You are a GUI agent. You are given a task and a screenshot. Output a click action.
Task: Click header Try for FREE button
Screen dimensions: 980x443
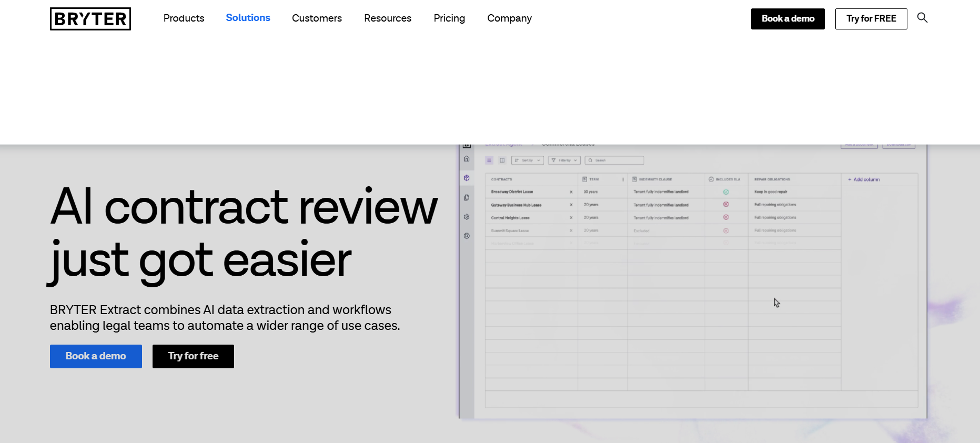pos(871,19)
